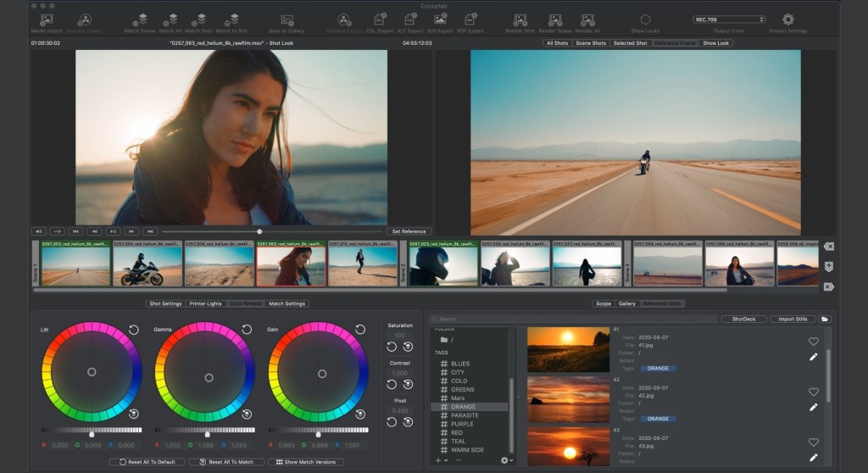Click the Import Stills button
The height and width of the screenshot is (473, 868).
point(793,320)
